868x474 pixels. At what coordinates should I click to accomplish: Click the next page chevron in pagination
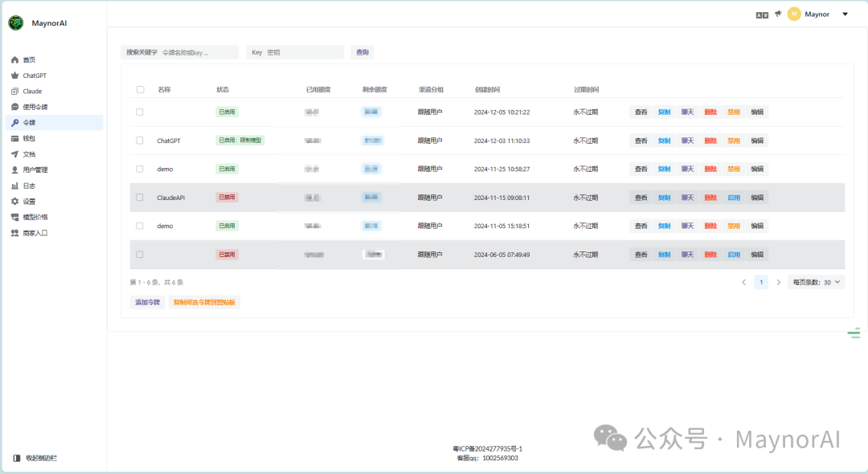pos(778,282)
